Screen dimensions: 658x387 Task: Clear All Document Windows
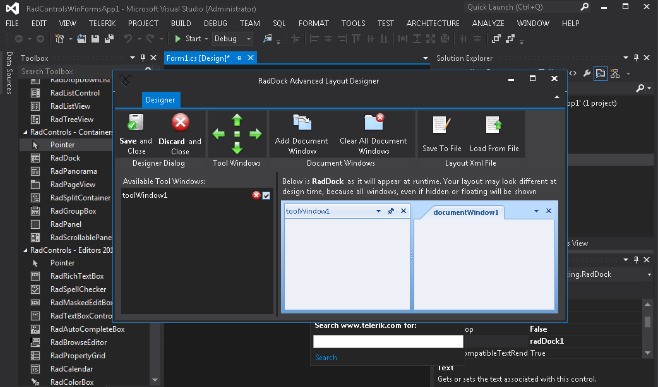pos(373,134)
